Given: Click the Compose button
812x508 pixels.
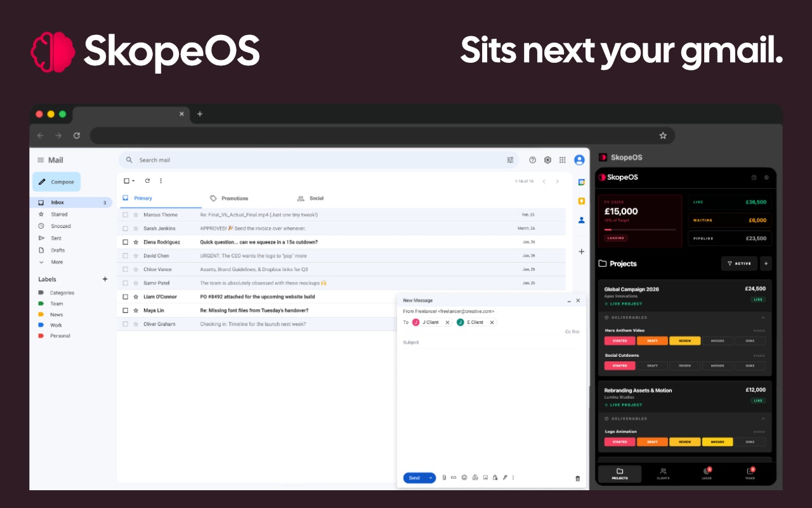Looking at the screenshot, I should [x=56, y=182].
